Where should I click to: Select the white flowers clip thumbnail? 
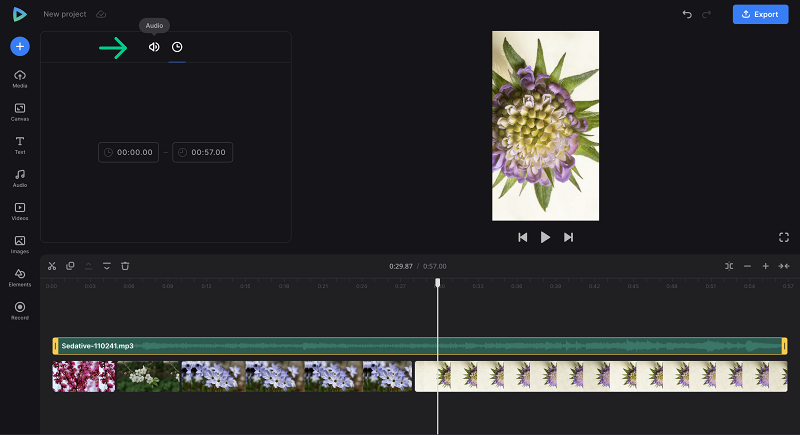pyautogui.click(x=148, y=376)
